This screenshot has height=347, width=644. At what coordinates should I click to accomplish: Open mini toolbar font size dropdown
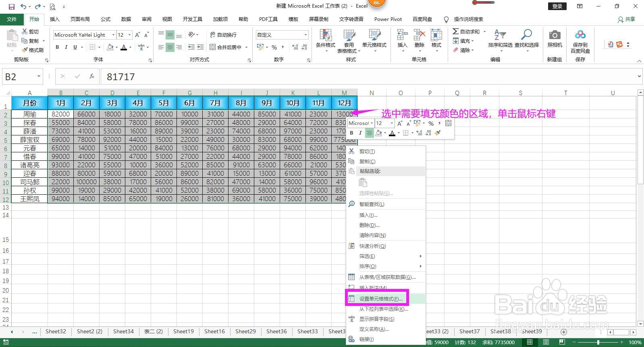(392, 123)
